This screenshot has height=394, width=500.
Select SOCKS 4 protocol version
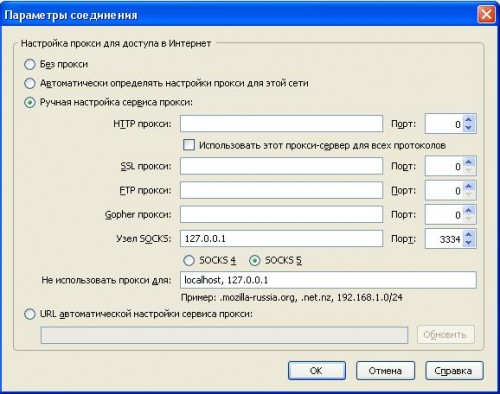click(x=189, y=260)
